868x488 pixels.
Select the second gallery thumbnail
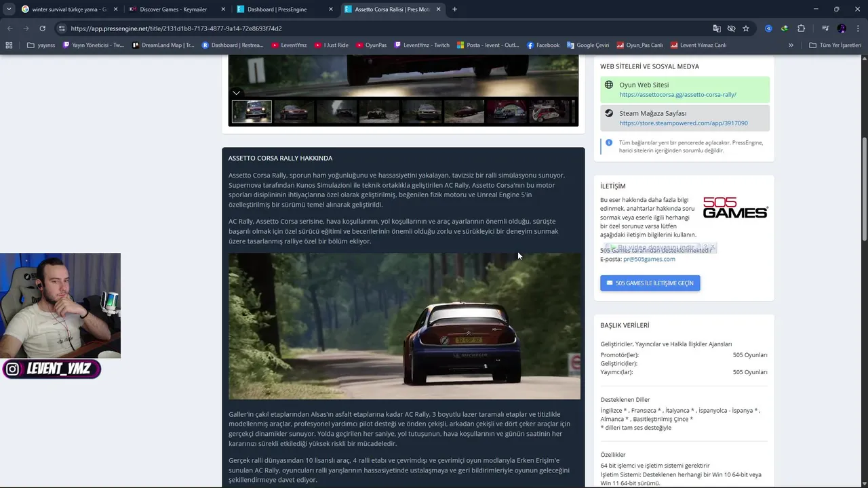click(294, 112)
